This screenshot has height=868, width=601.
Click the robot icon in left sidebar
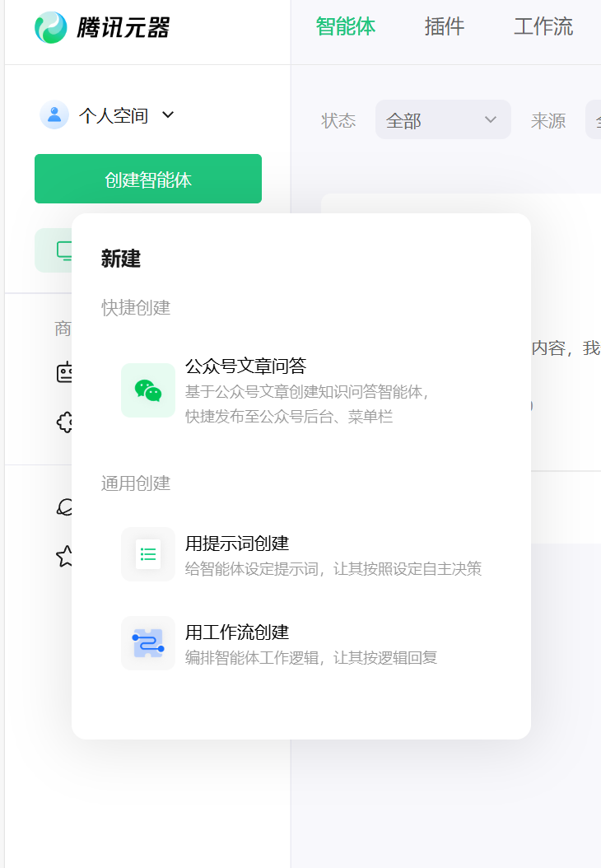[x=64, y=372]
